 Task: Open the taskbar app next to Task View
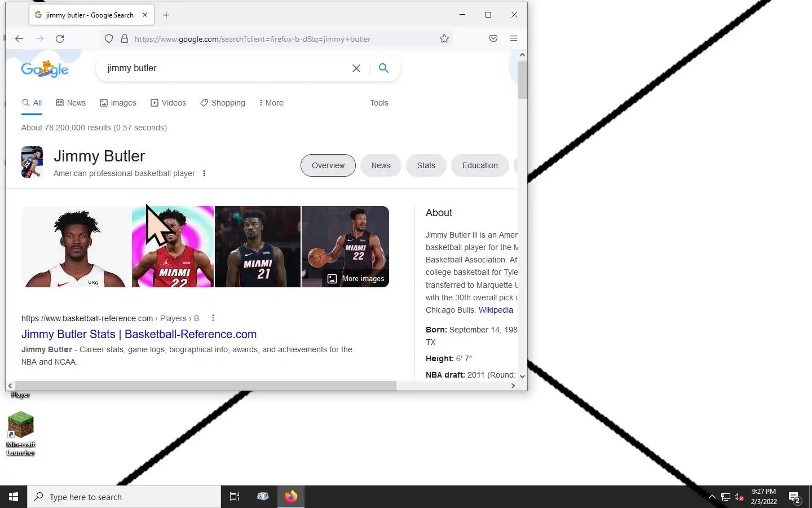coord(263,497)
